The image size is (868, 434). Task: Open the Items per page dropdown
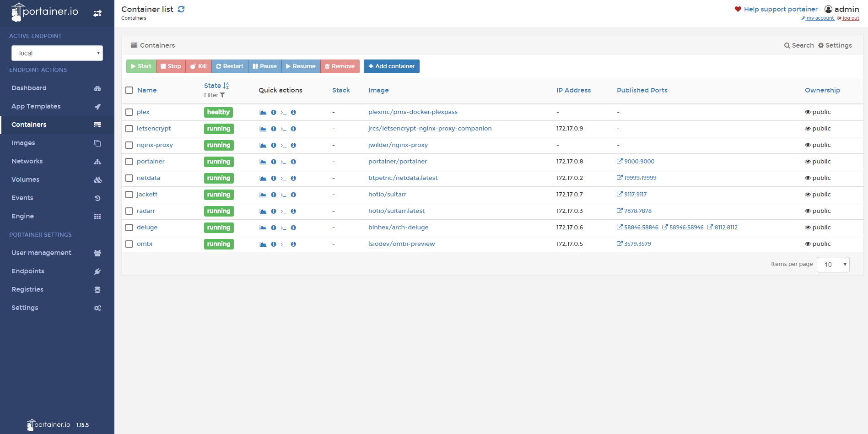pyautogui.click(x=833, y=265)
